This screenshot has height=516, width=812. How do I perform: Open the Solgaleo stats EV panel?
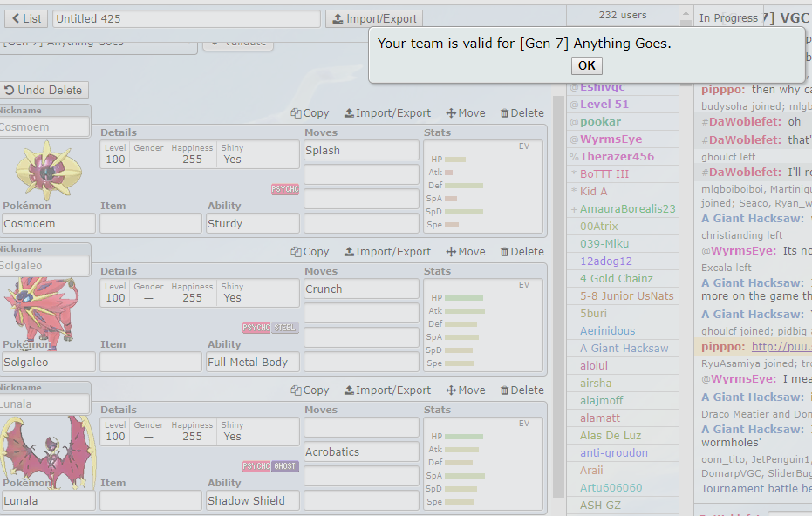[483, 325]
